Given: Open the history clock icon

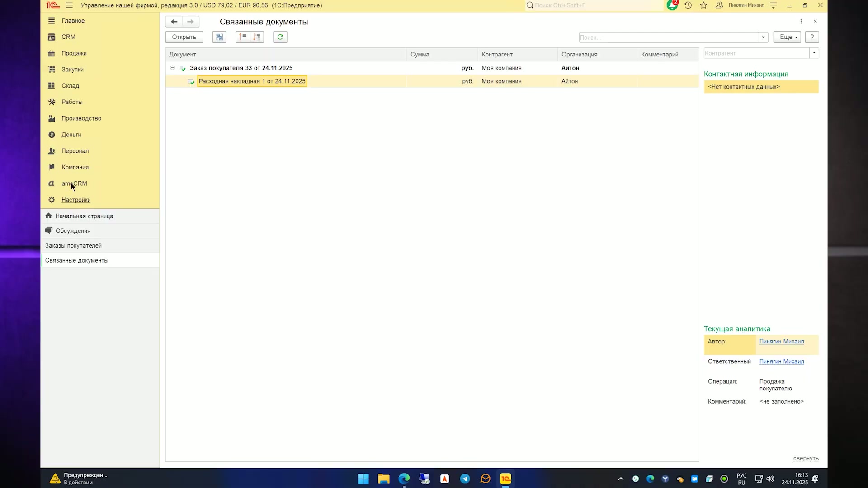Looking at the screenshot, I should click(688, 5).
